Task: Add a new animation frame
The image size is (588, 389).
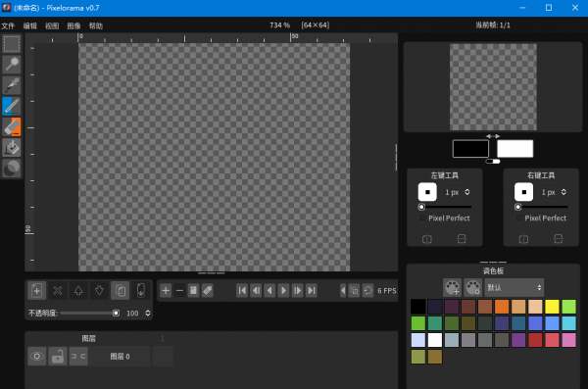Action: click(166, 290)
